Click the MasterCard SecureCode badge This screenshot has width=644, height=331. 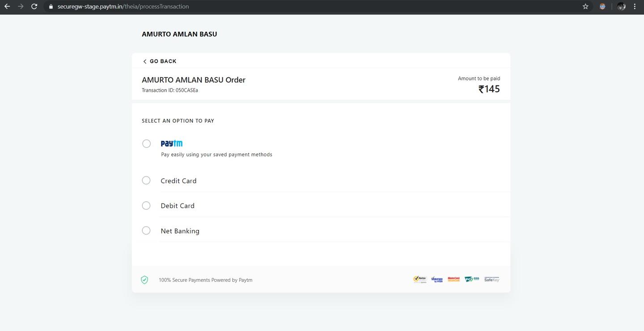point(453,279)
